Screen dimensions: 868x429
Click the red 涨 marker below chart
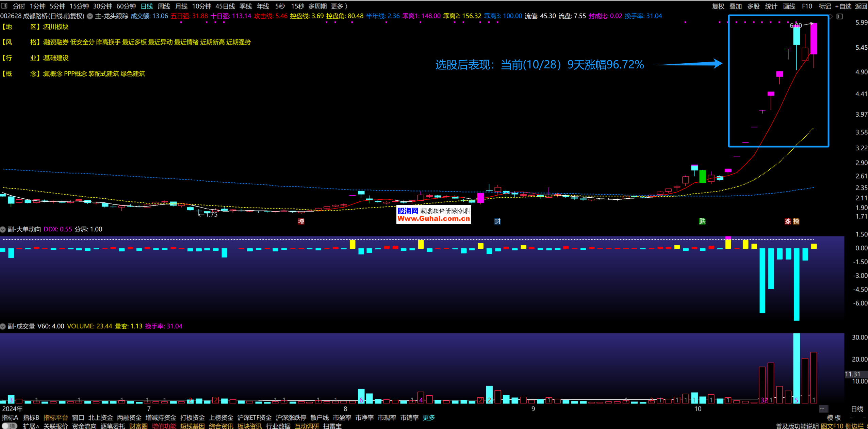click(x=788, y=221)
